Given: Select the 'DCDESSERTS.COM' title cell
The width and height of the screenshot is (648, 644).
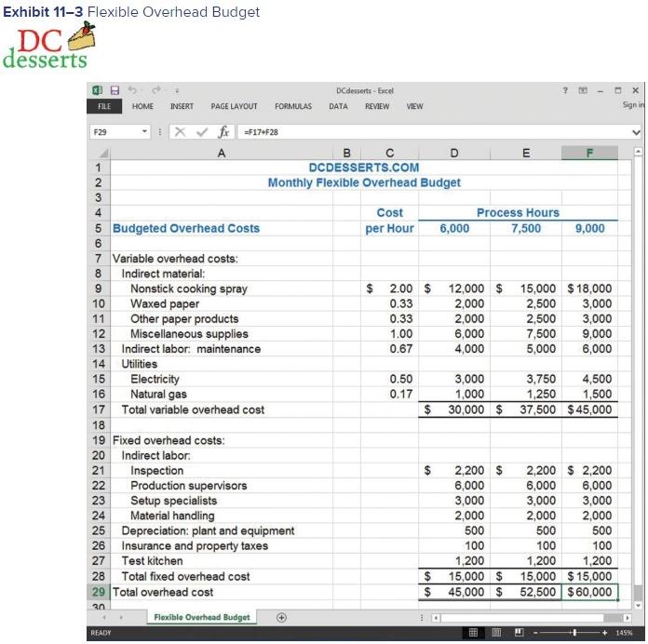Looking at the screenshot, I should 364,168.
